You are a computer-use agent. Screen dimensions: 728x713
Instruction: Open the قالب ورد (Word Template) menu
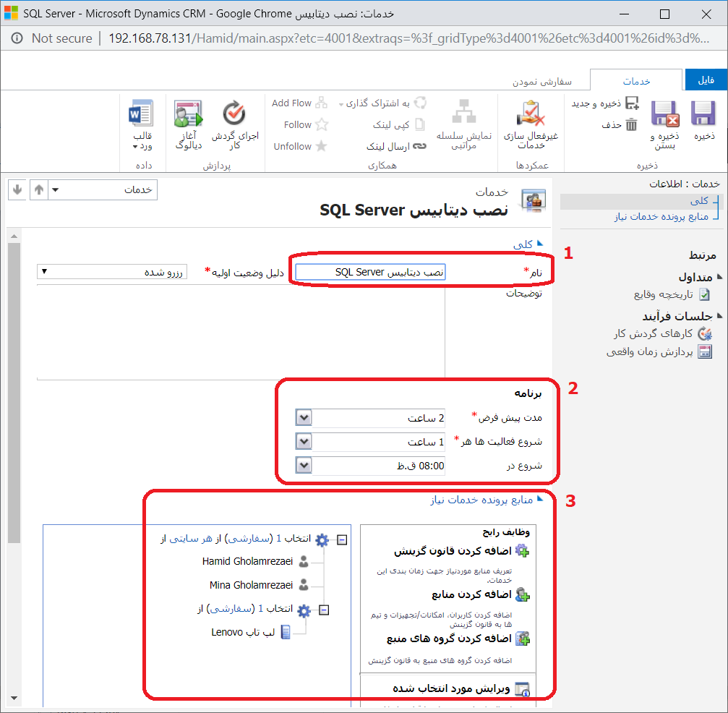141,125
